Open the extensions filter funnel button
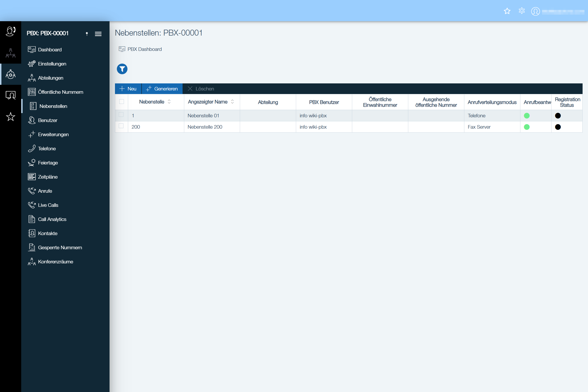This screenshot has width=588, height=392. [122, 69]
